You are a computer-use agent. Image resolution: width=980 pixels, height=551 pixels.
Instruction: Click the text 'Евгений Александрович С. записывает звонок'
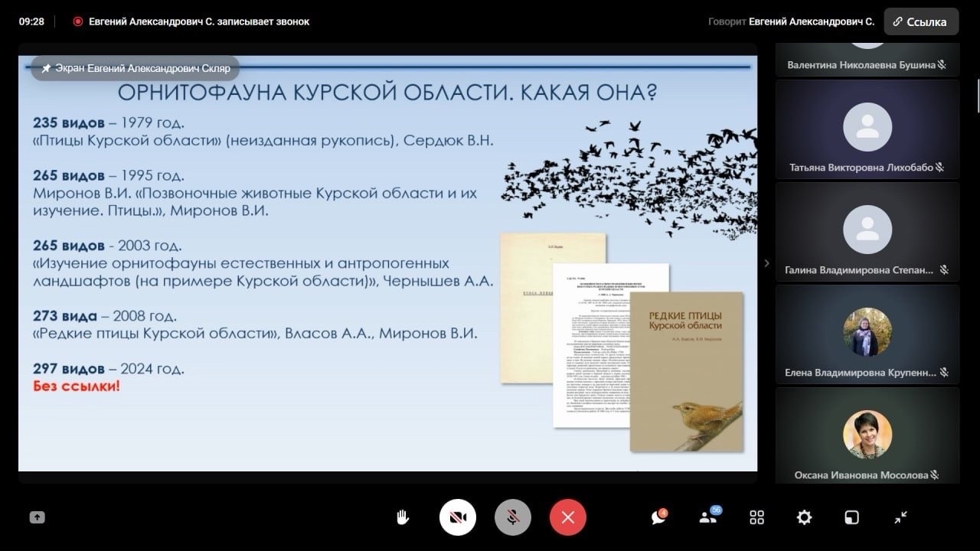point(199,21)
